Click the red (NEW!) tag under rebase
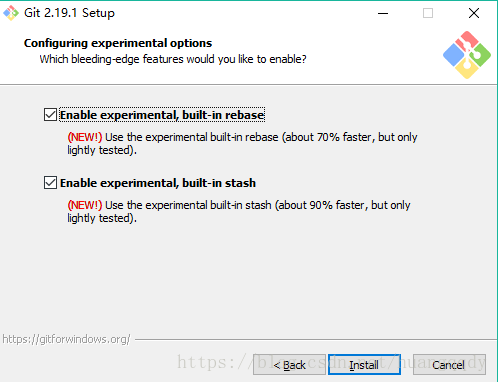The image size is (498, 382). [x=85, y=137]
